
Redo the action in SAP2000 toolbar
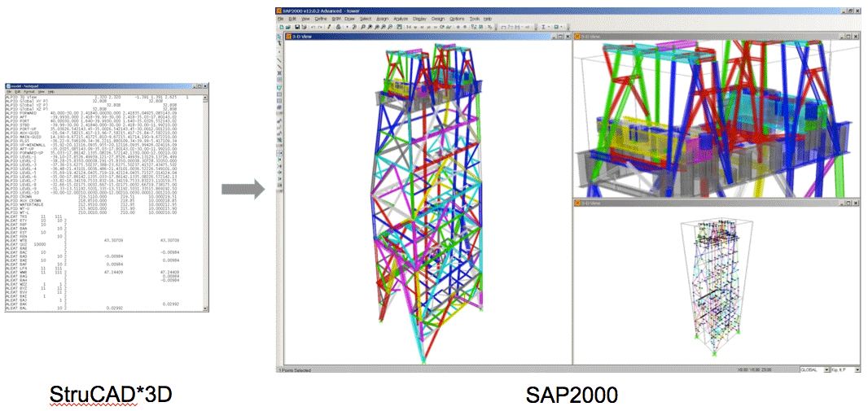(320, 27)
